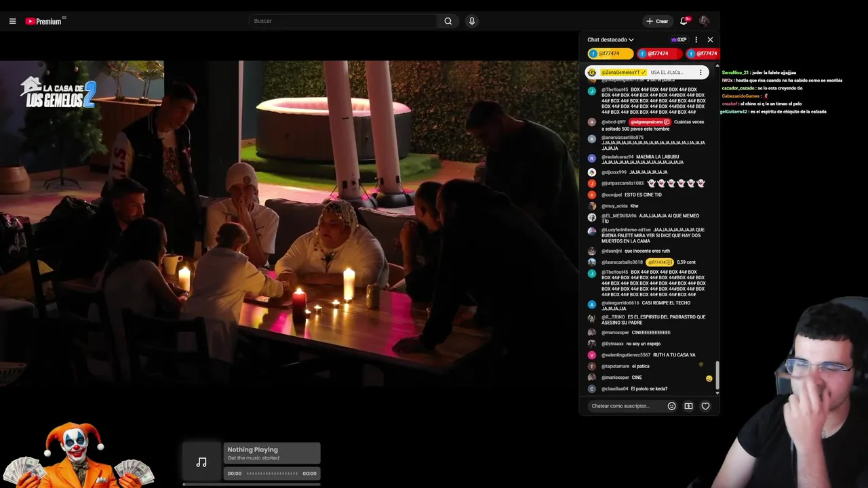Viewport: 868px width, 488px height.
Task: Click username @muy_acida
Action: pos(614,206)
